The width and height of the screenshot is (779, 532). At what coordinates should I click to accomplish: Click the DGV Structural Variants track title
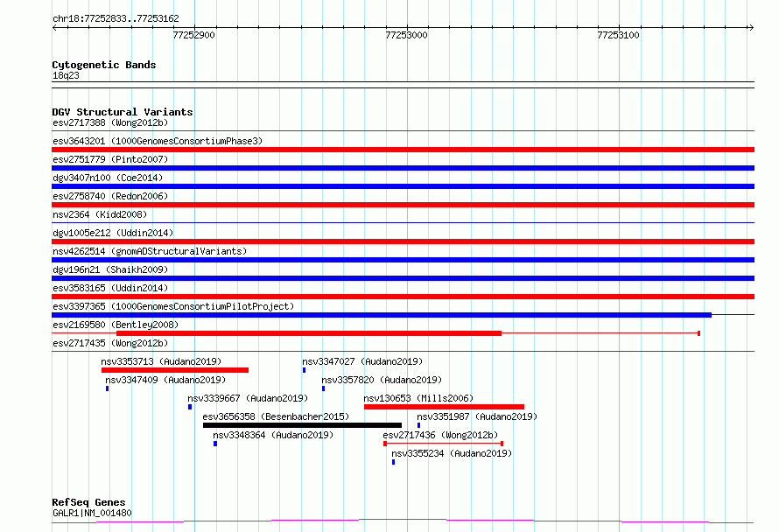click(x=123, y=112)
